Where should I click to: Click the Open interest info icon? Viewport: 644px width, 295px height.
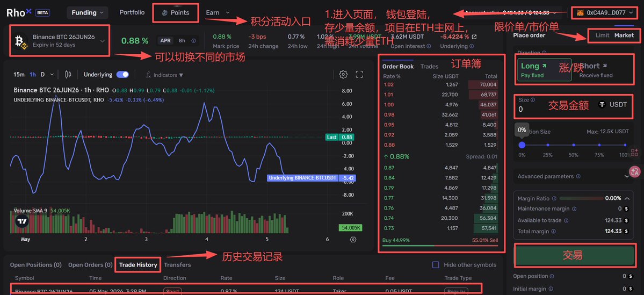click(429, 46)
